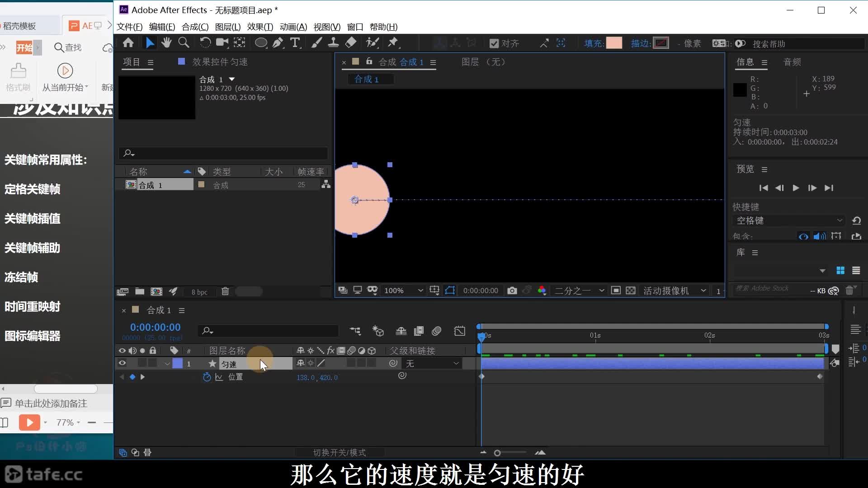Select the Eraser tool

[x=351, y=43]
